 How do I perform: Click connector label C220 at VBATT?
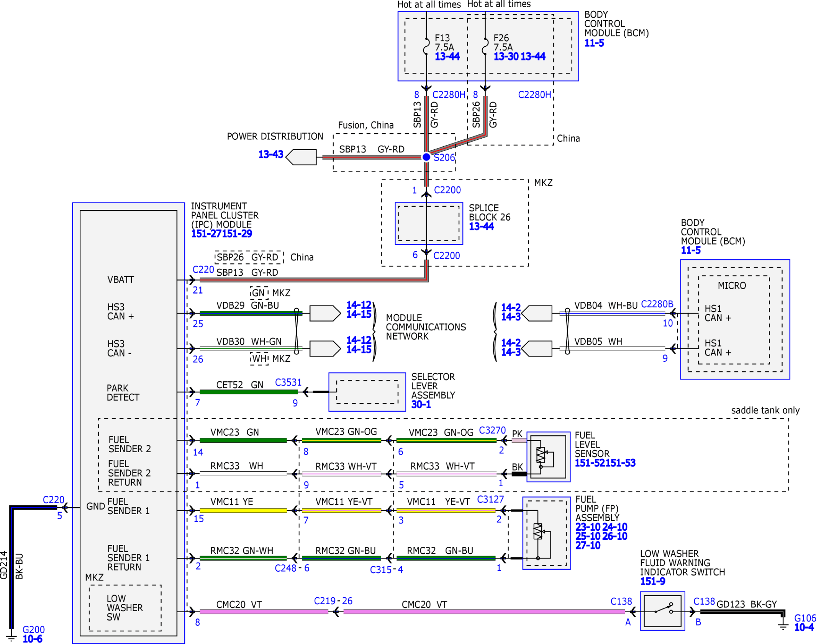(x=203, y=269)
